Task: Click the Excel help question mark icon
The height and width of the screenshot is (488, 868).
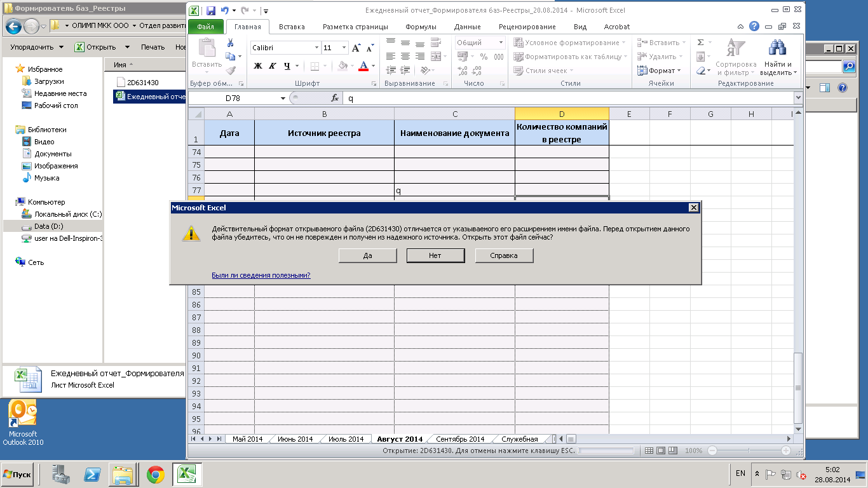Action: point(754,27)
